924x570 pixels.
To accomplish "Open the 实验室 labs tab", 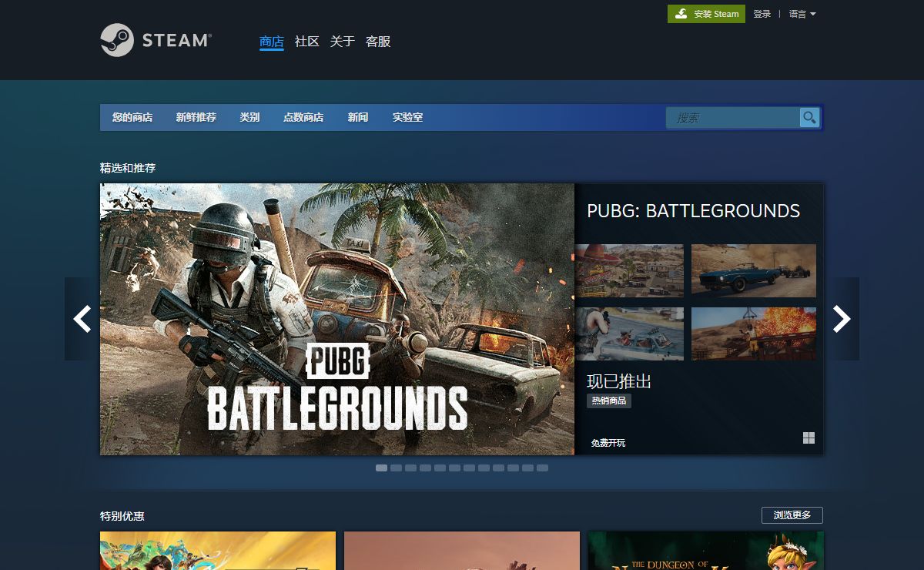I will (x=408, y=117).
